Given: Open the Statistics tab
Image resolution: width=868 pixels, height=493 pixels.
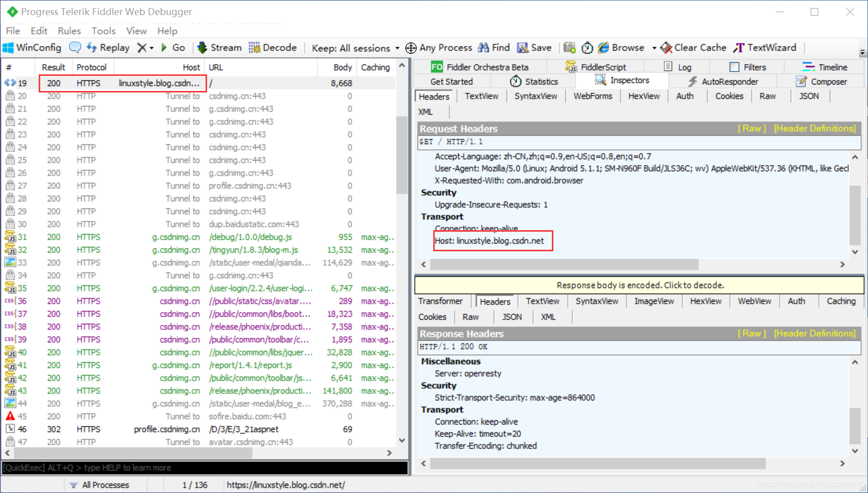Looking at the screenshot, I should click(x=534, y=81).
